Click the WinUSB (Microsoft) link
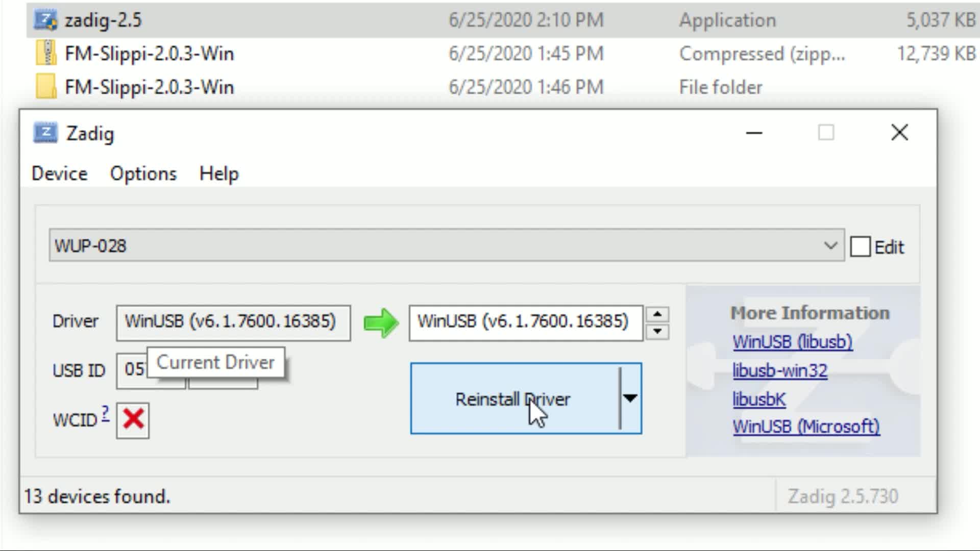 805,427
